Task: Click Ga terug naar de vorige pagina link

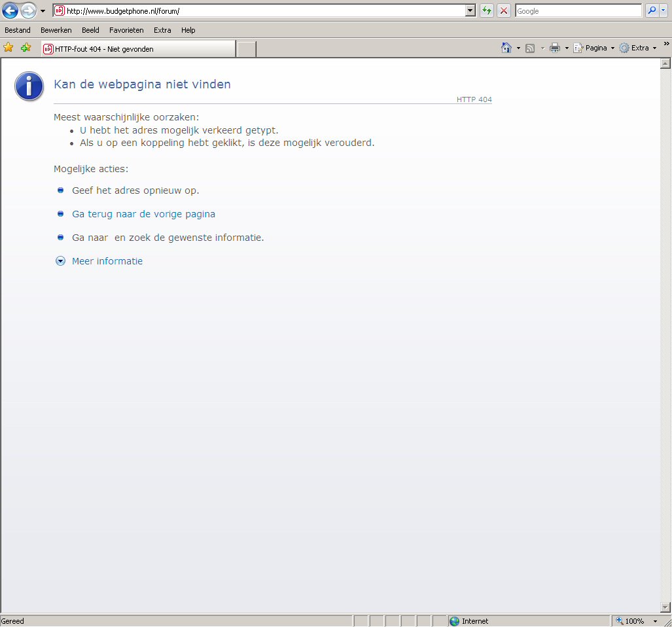Action: pos(143,214)
